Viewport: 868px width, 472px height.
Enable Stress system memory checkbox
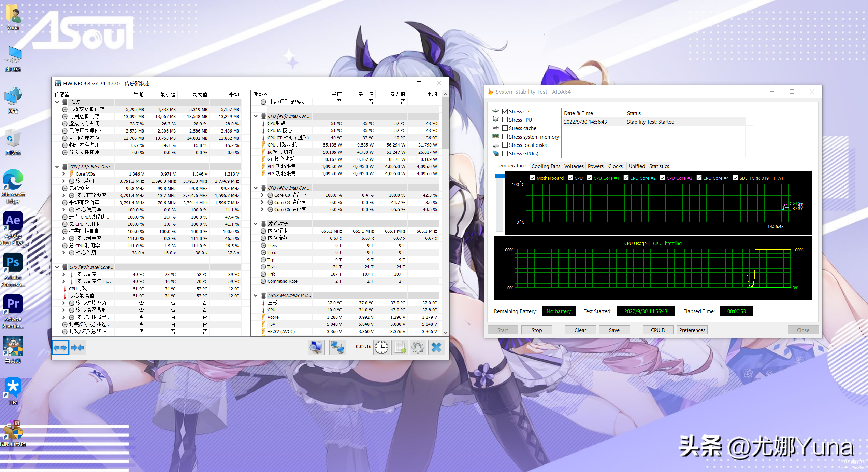pyautogui.click(x=505, y=137)
